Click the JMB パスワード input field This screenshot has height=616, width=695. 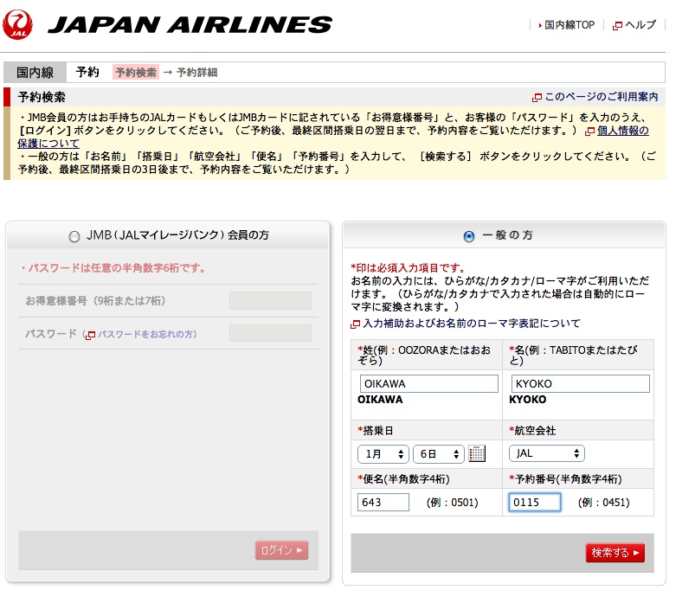coord(270,333)
